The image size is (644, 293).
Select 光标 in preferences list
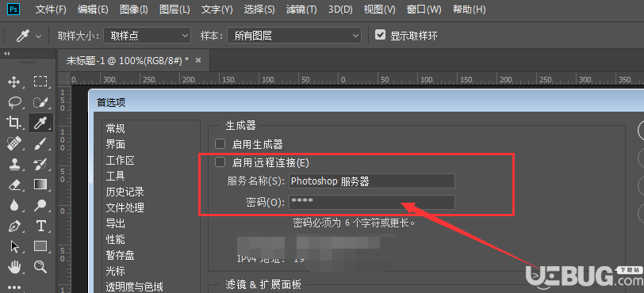116,271
